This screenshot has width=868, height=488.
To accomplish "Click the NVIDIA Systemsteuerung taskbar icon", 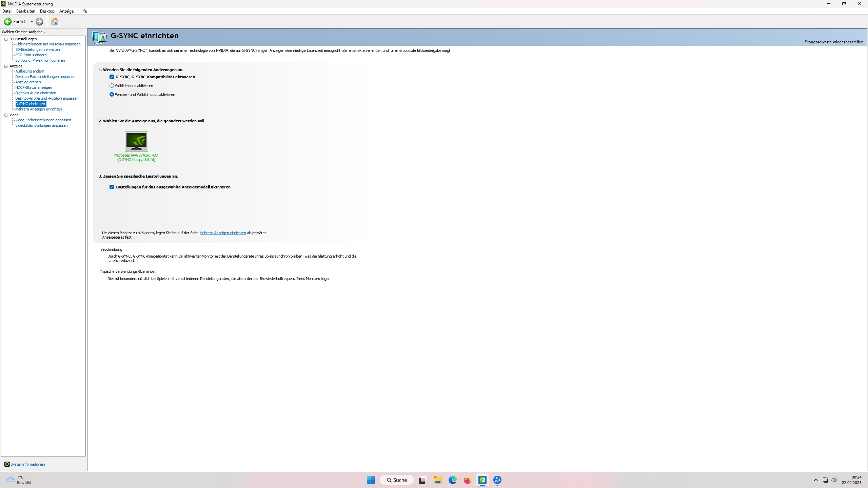I will (x=482, y=480).
